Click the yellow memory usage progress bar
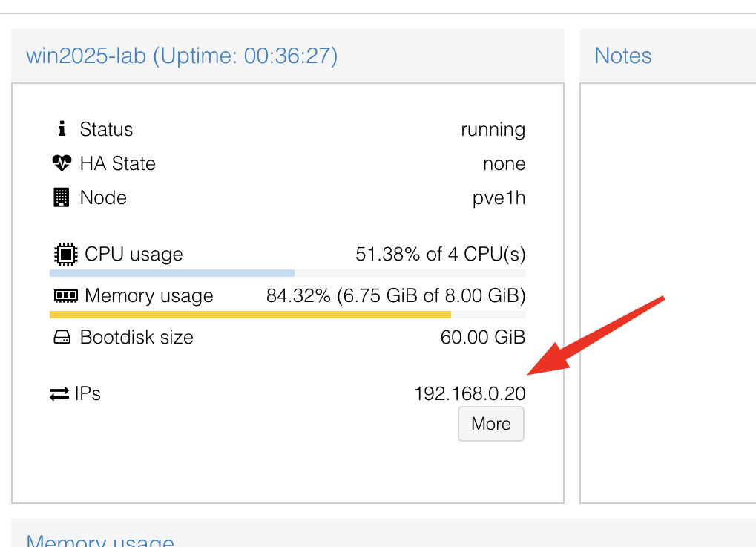Screen dimensions: 756x547 (250, 315)
